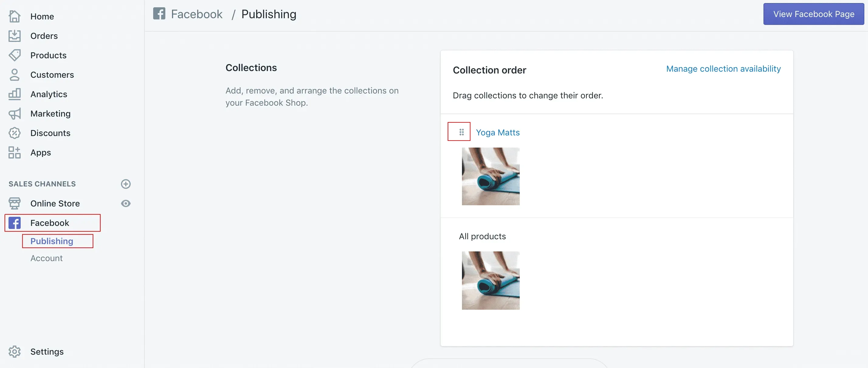Click the View Facebook Page button
The width and height of the screenshot is (868, 368).
pos(813,14)
